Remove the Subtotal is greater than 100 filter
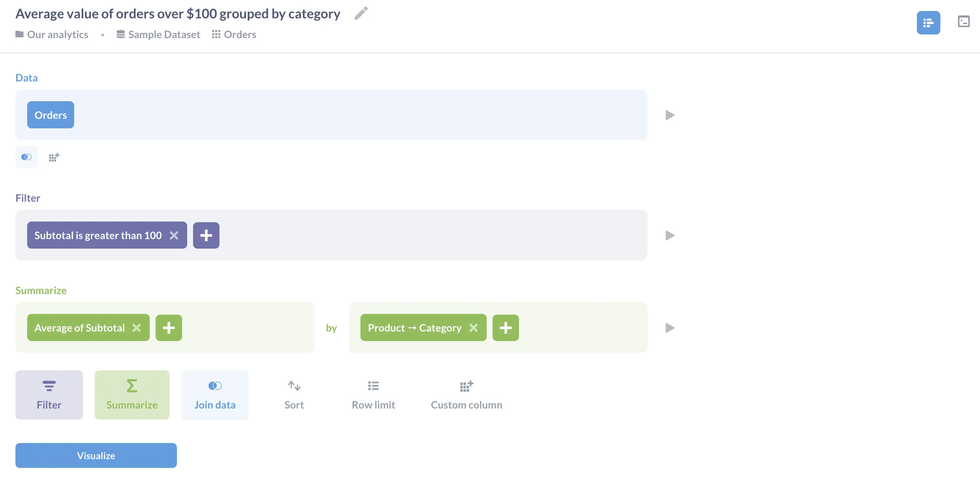This screenshot has height=487, width=980. [x=174, y=235]
